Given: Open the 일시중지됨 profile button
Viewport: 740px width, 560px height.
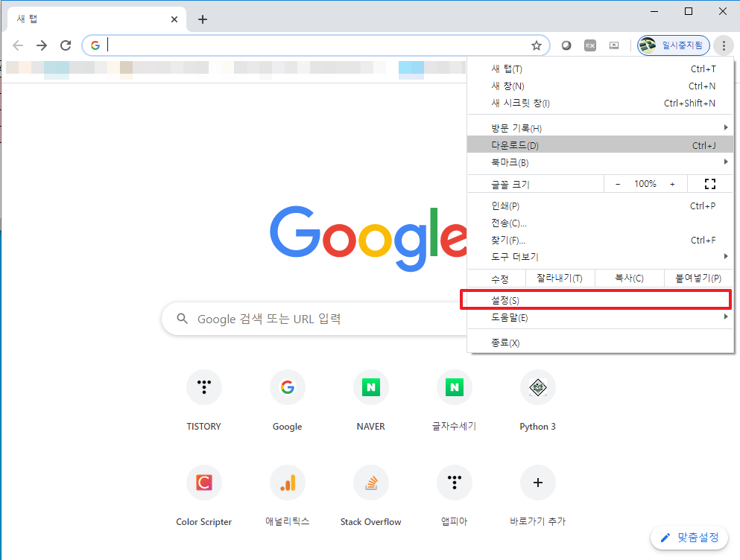Looking at the screenshot, I should [674, 45].
